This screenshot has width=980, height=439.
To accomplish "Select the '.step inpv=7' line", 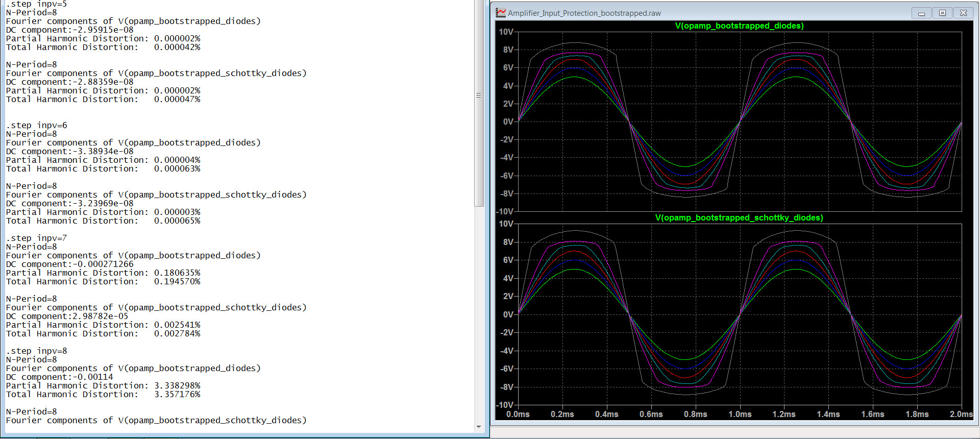I will [x=36, y=238].
